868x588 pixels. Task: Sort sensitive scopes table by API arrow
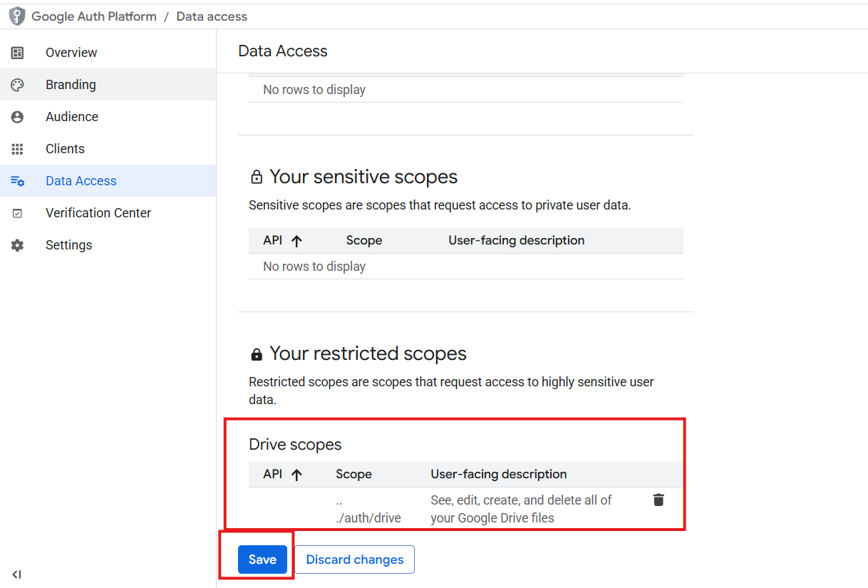[297, 241]
